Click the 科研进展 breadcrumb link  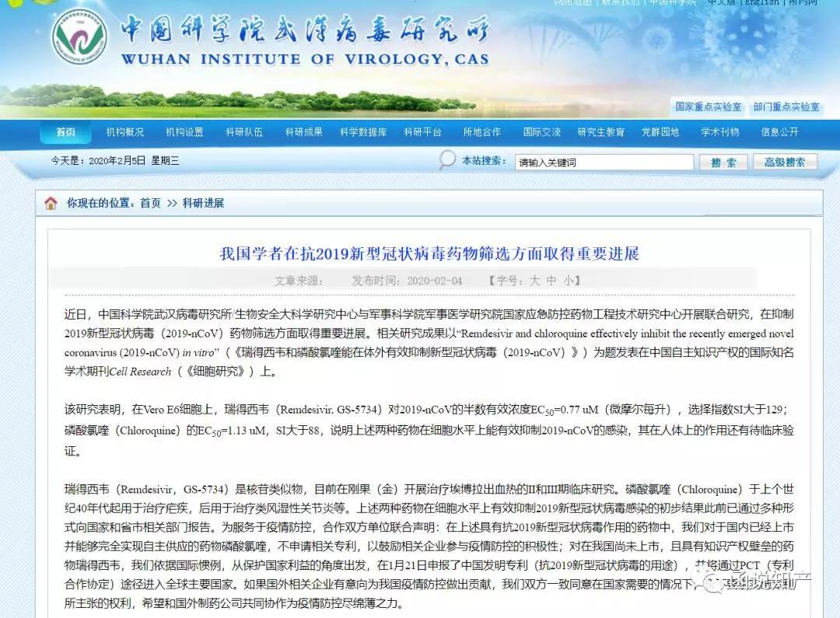click(203, 203)
